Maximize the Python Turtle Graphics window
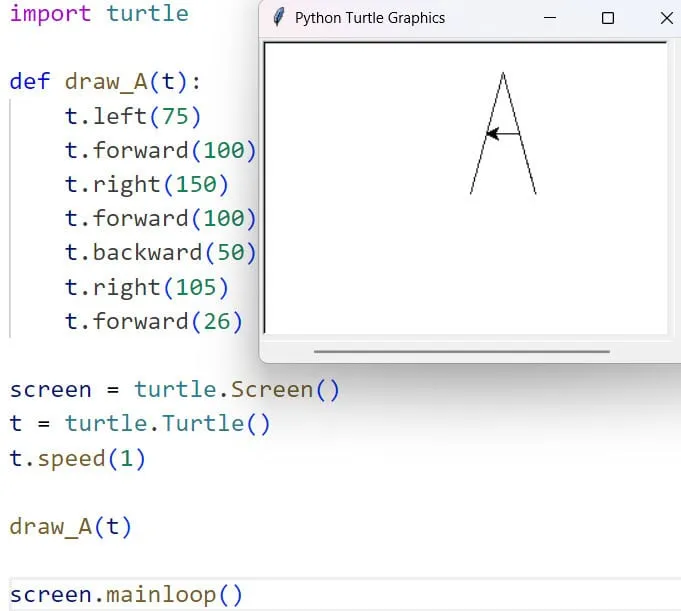The height and width of the screenshot is (611, 681). tap(608, 18)
